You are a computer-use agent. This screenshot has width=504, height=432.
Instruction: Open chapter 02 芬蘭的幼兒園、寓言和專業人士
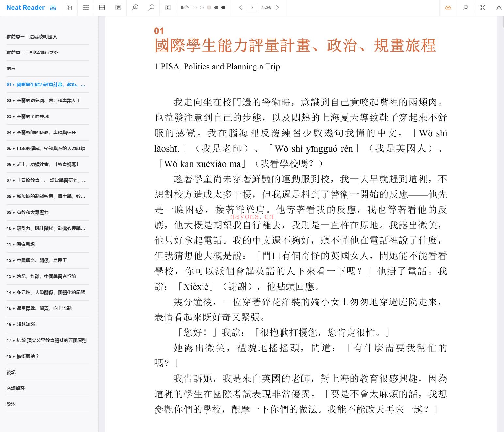click(43, 100)
